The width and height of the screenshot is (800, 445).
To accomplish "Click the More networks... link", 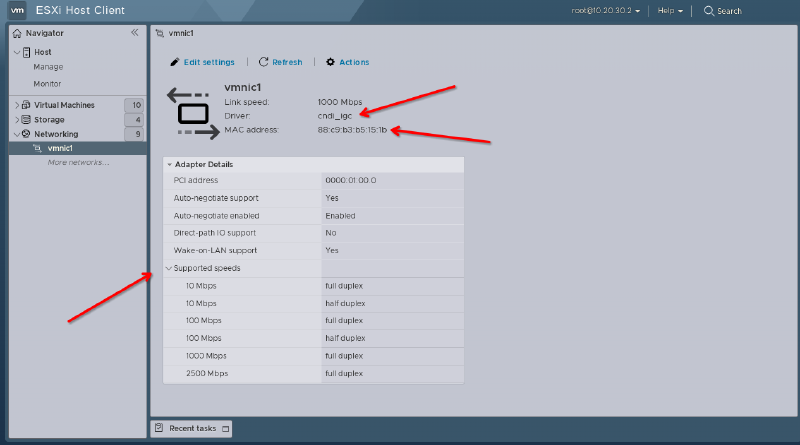I will pos(78,162).
